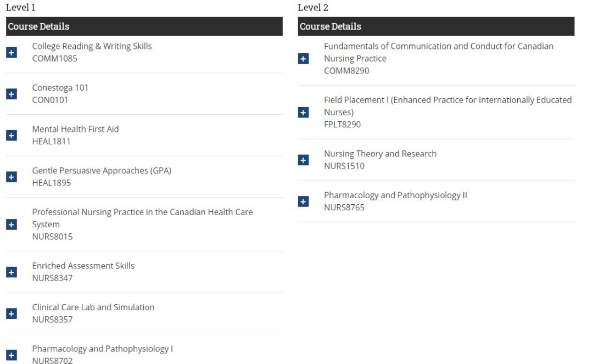
Task: Expand Clinical Care Lab and Simulation plus icon
Action: coord(12,313)
